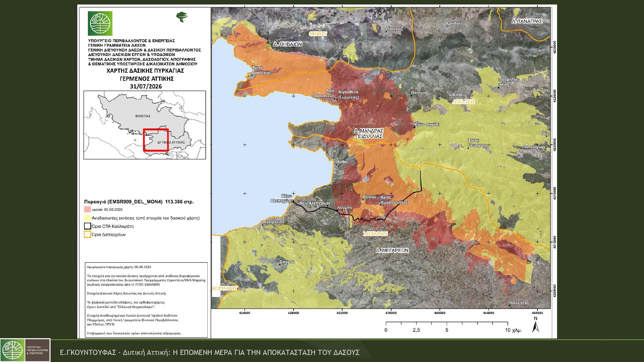Click the 436000 easting coordinate
Screen dimensions: 644x362
[x=391, y=313]
